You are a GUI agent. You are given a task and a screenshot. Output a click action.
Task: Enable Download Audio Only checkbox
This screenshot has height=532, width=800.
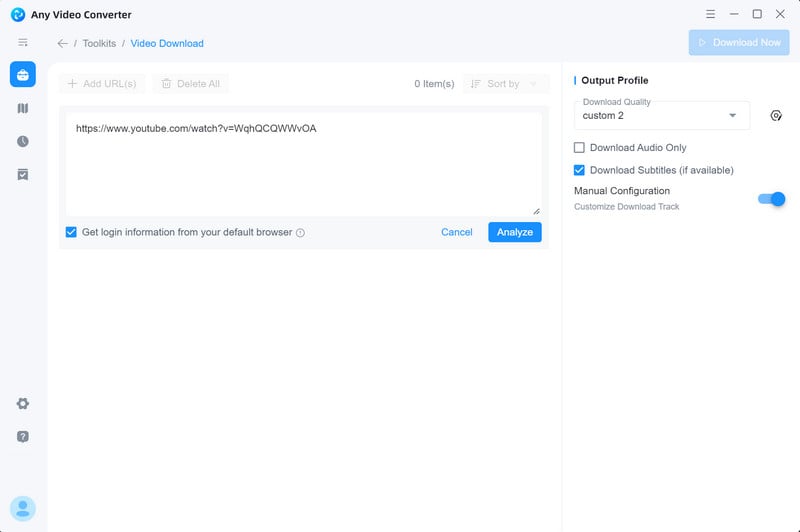(579, 147)
